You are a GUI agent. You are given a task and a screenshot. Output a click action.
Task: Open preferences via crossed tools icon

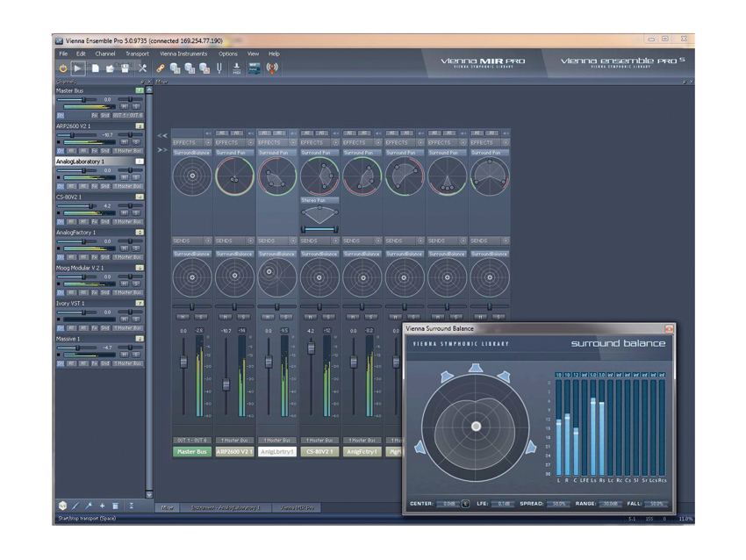(142, 68)
